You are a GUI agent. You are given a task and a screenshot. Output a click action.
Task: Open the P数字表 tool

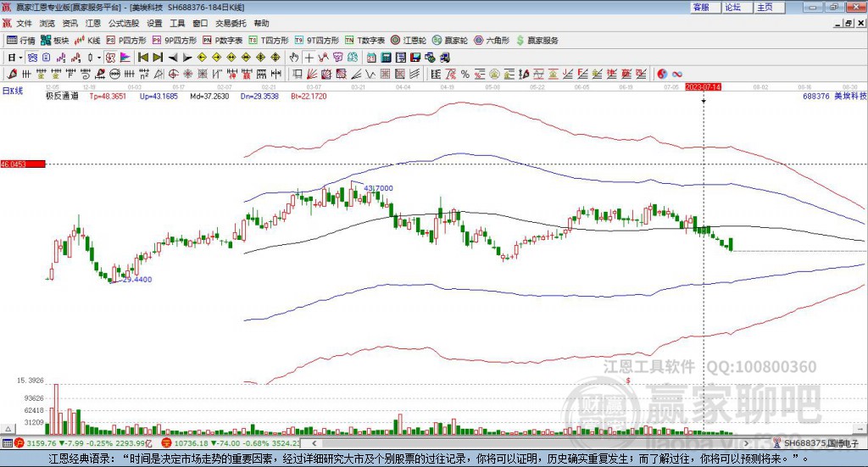click(223, 41)
